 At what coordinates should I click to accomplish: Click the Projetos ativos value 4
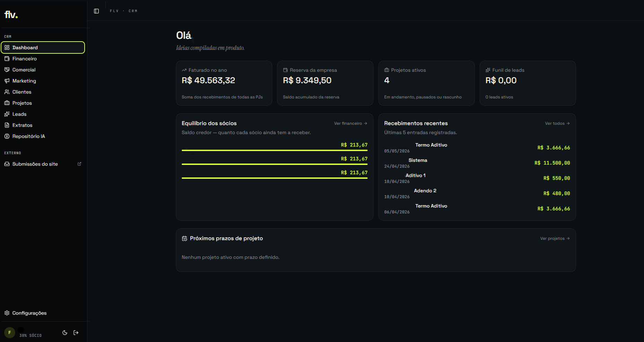click(387, 80)
